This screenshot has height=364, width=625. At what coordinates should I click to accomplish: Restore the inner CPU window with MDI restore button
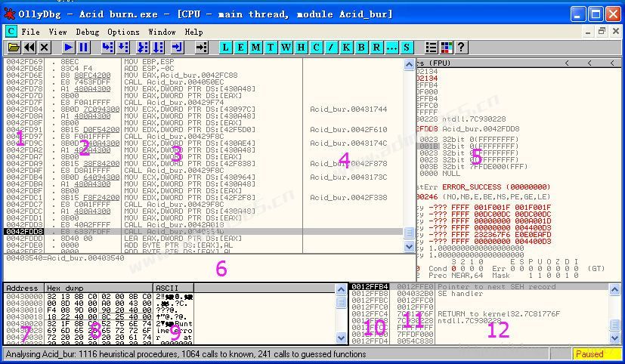(602, 32)
